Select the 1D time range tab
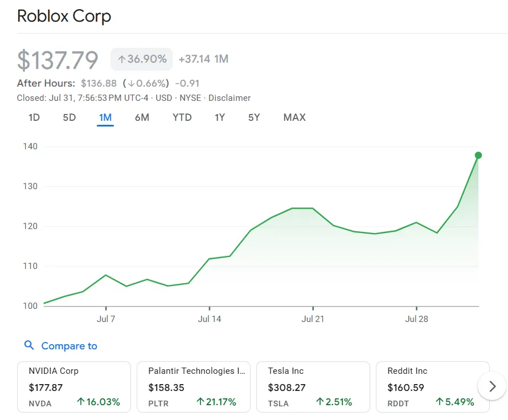This screenshot has height=420, width=508. pos(34,117)
